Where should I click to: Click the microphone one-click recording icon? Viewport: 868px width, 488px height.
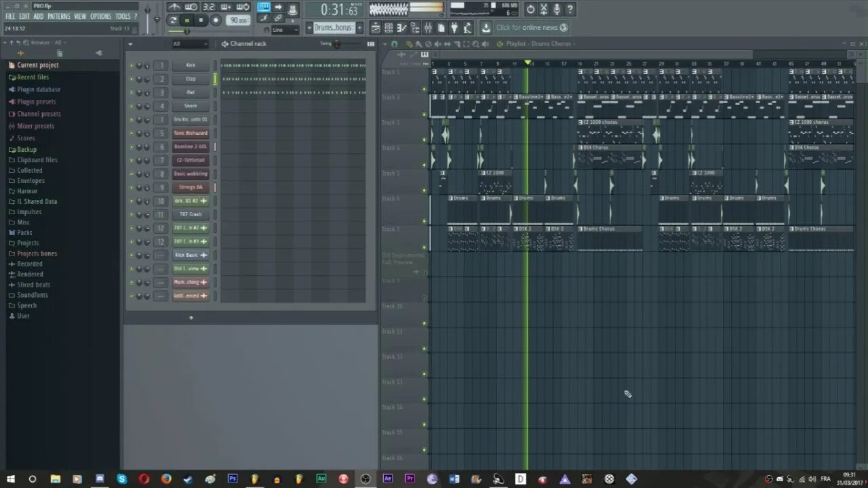557,9
